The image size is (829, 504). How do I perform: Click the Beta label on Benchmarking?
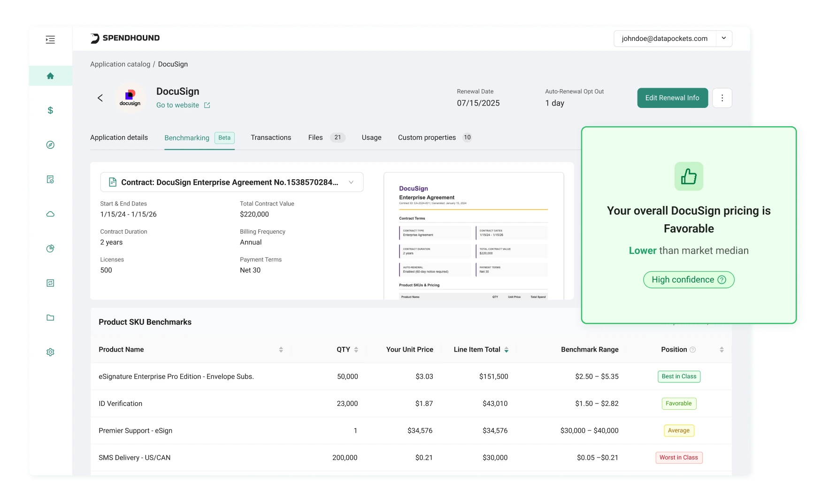pos(224,137)
